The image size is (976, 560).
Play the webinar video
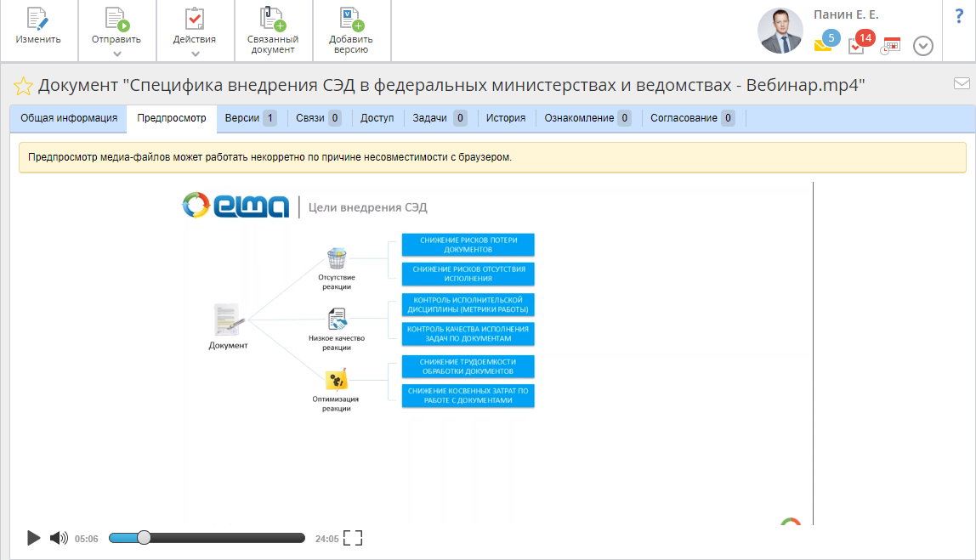tap(34, 538)
